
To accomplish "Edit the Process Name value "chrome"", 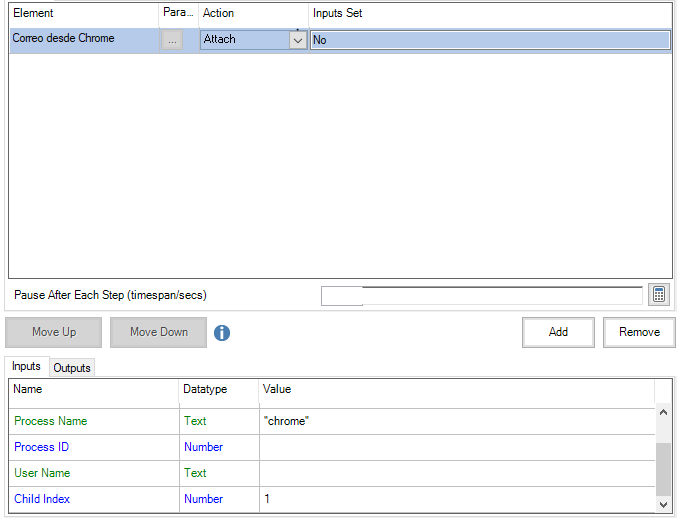I will click(456, 421).
